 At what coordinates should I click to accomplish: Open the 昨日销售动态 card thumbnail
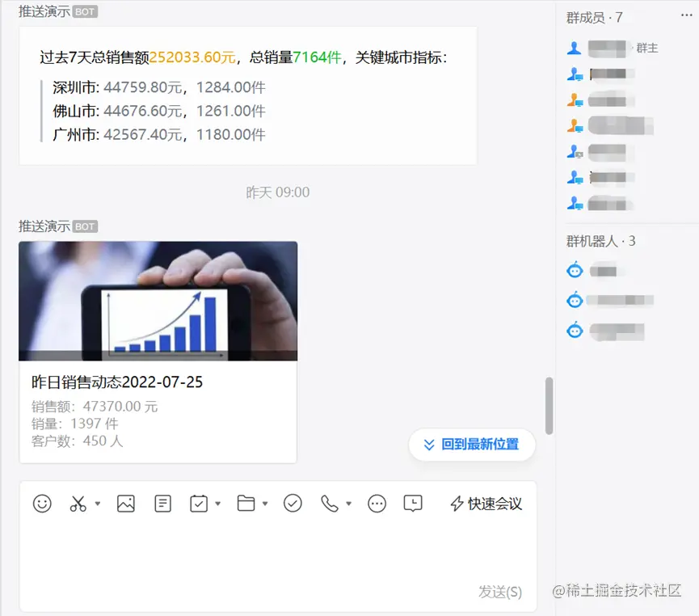tap(158, 301)
